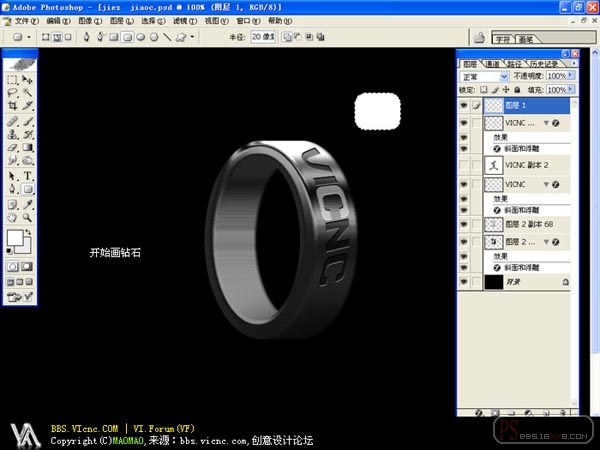The width and height of the screenshot is (600, 450).
Task: Choose the Polygon shape in options bar
Action: pos(154,37)
